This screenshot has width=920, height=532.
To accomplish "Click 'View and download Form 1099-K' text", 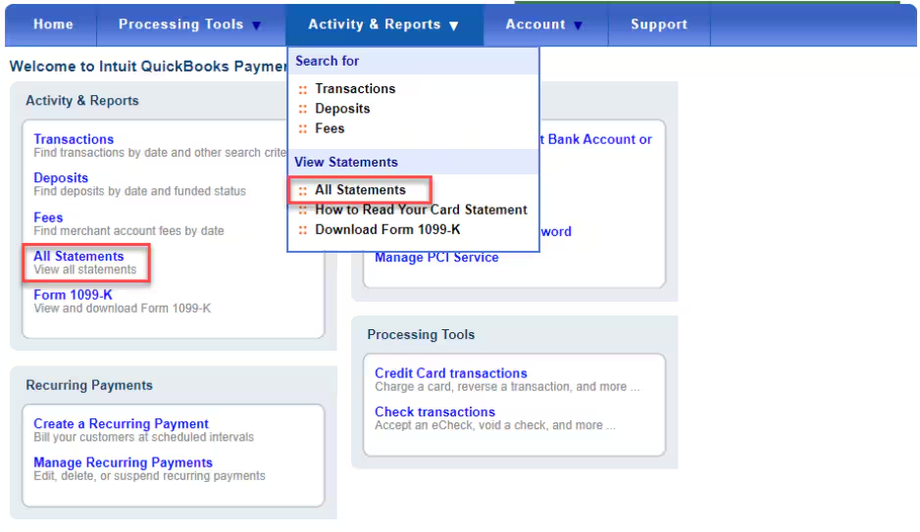I will coord(122,309).
